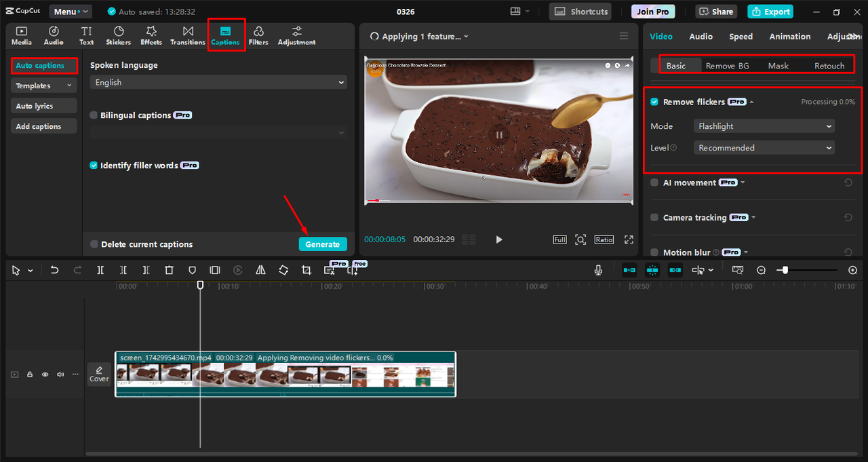Open the Filters panel
Screen dimensions: 868x462
(x=258, y=35)
